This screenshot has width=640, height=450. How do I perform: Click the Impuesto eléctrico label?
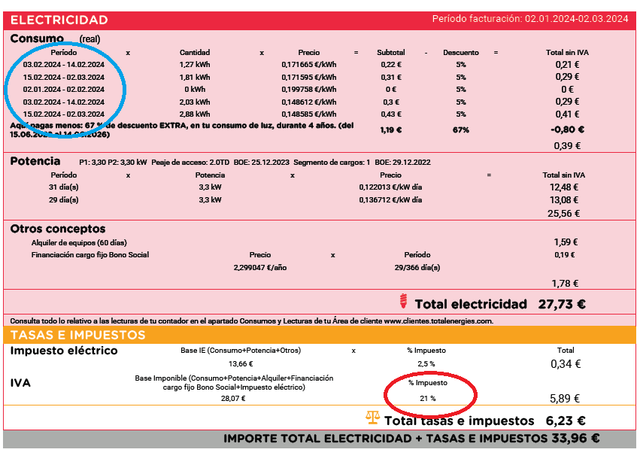(x=64, y=351)
